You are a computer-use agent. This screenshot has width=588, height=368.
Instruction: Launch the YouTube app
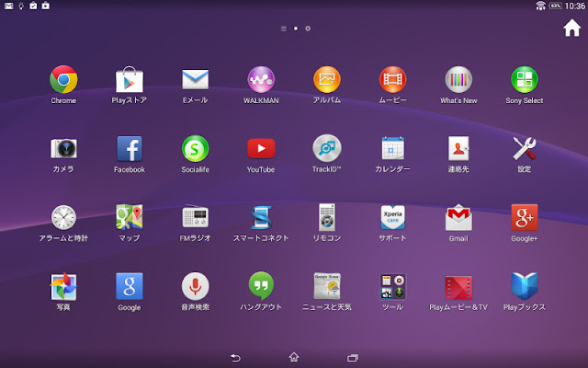click(261, 148)
